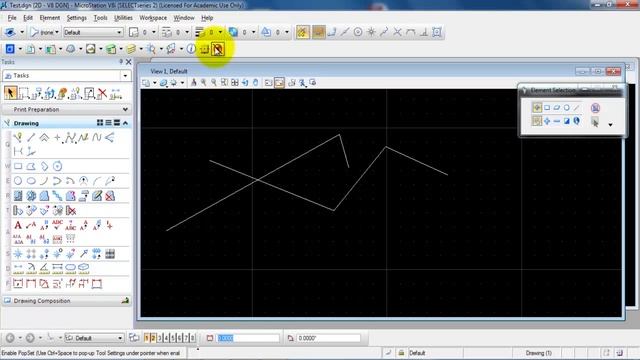Open the Drawing Composition task

point(66,301)
